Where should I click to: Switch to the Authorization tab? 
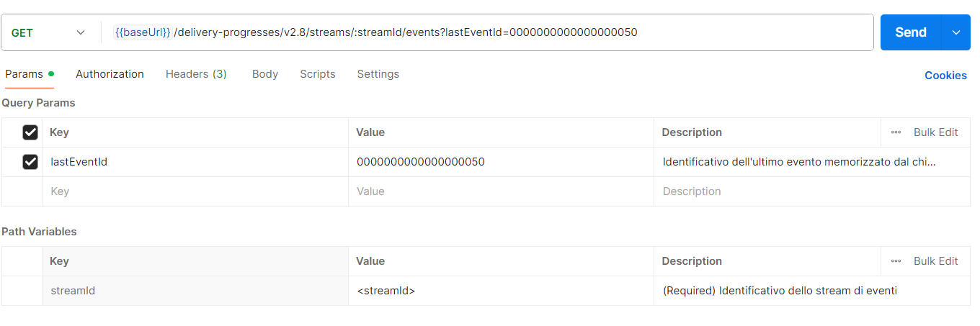point(110,74)
